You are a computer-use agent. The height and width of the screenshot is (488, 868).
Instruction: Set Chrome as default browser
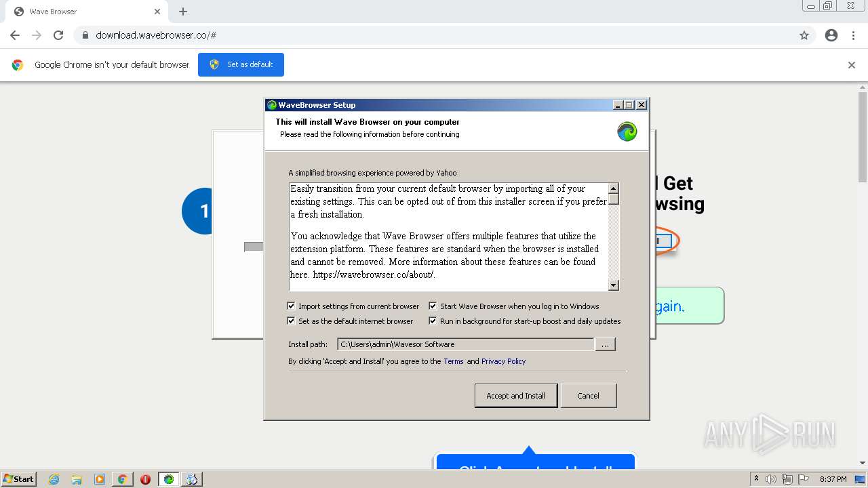point(241,64)
